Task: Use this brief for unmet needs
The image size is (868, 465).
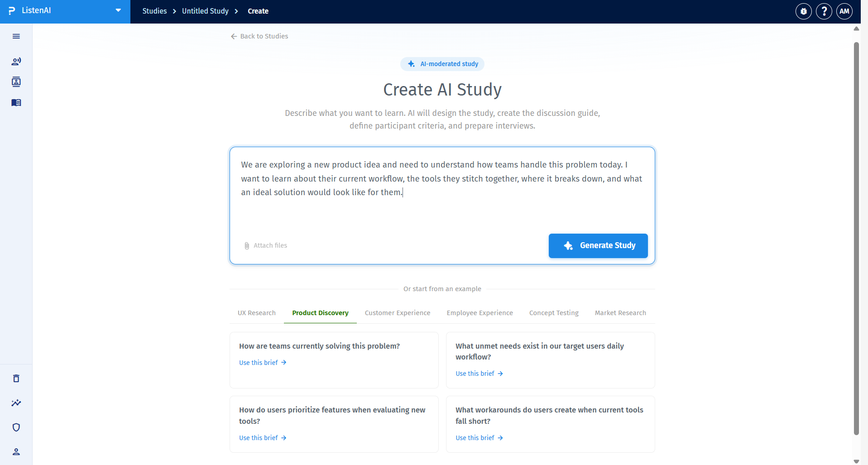Action: 480,374
